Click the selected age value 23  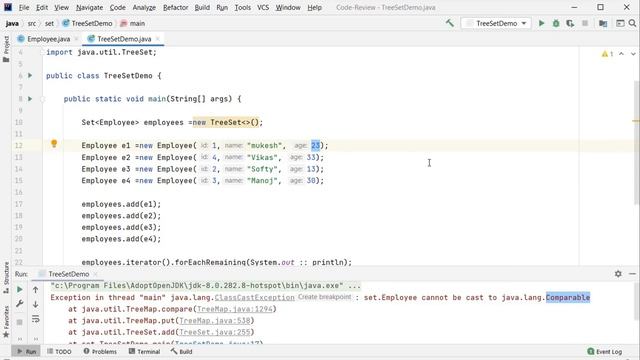coord(316,145)
